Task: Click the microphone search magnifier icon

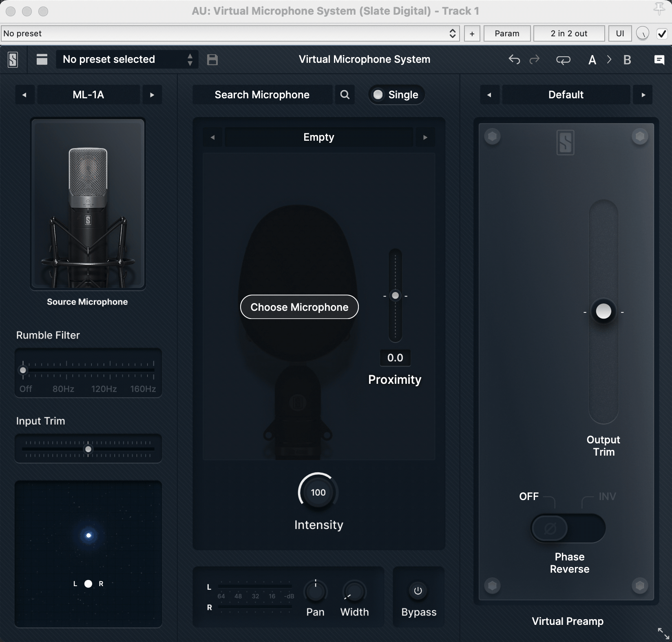Action: [345, 95]
